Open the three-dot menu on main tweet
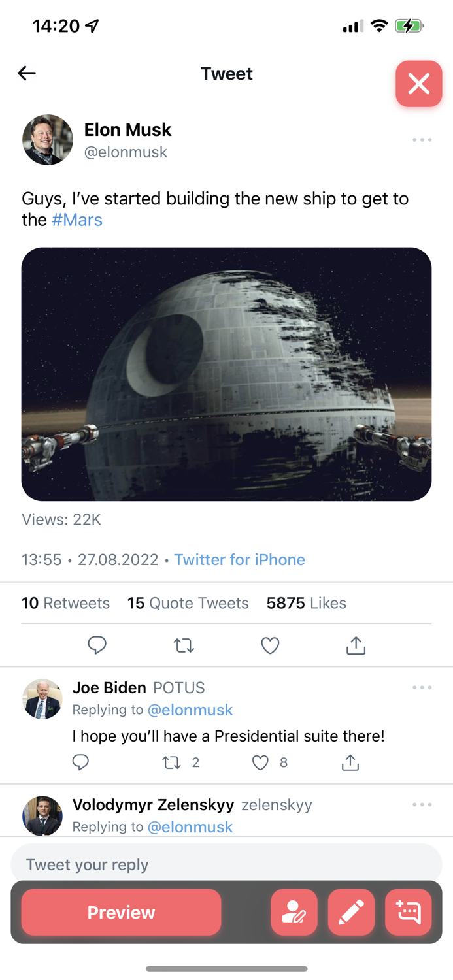Image resolution: width=453 pixels, height=980 pixels. (x=422, y=140)
